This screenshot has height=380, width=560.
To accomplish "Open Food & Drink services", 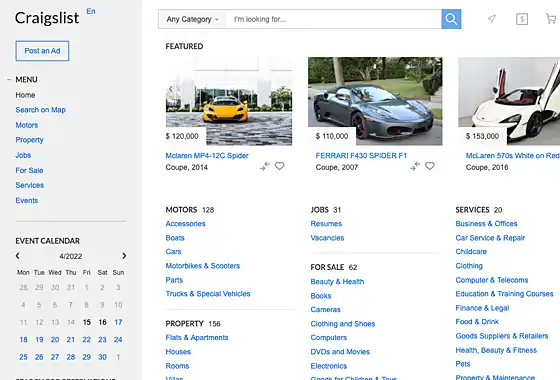I will (x=477, y=322).
